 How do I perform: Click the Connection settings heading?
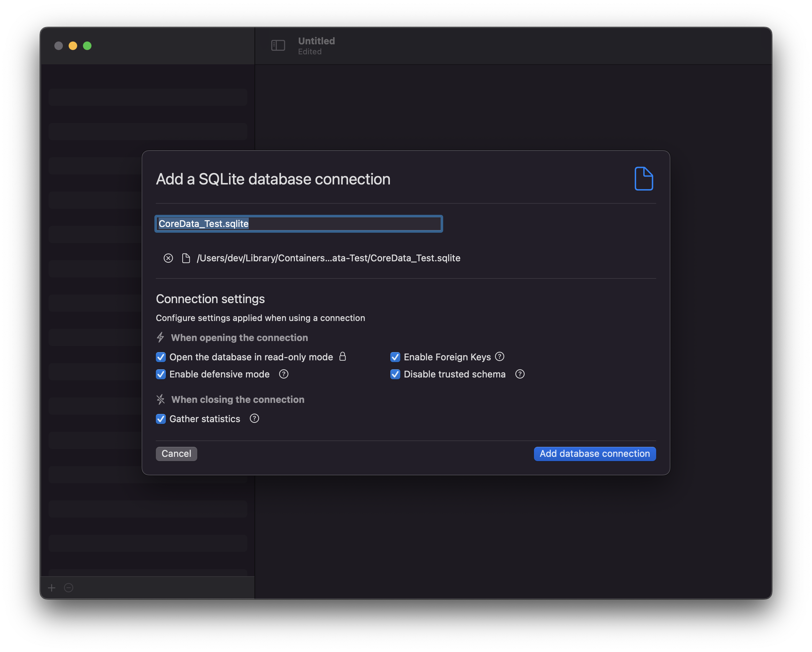(210, 299)
